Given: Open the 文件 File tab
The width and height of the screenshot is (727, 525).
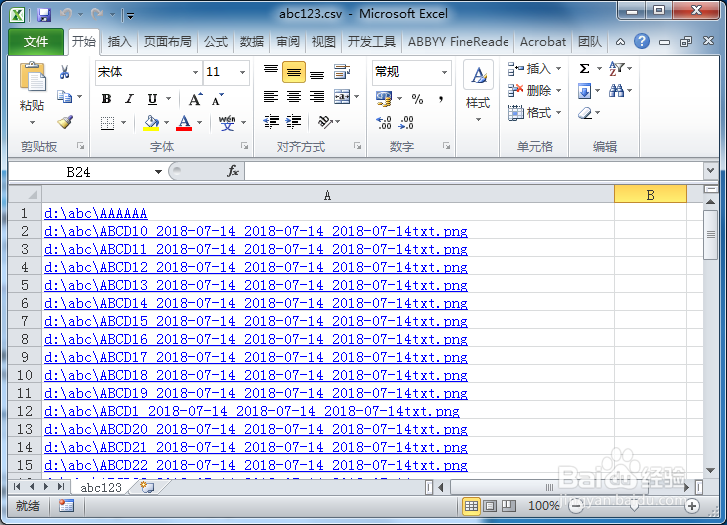Looking at the screenshot, I should coord(36,42).
